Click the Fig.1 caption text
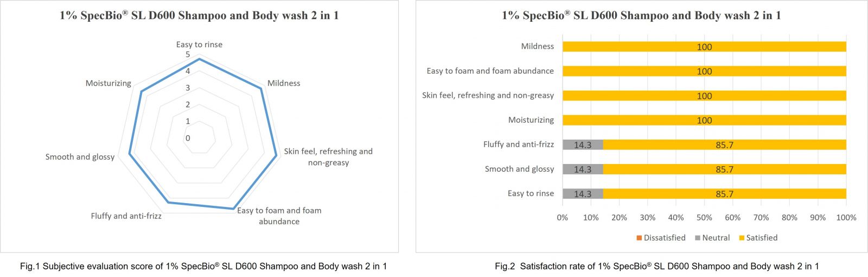This screenshot has width=868, height=277. click(x=203, y=266)
